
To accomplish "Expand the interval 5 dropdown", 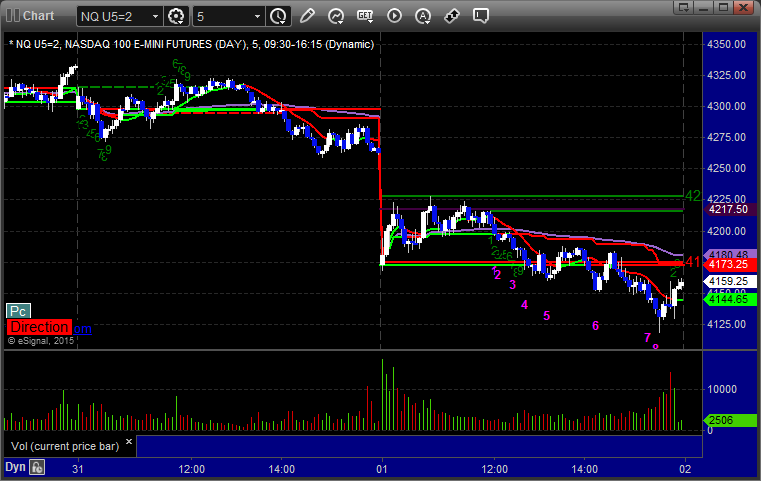I will pos(257,17).
